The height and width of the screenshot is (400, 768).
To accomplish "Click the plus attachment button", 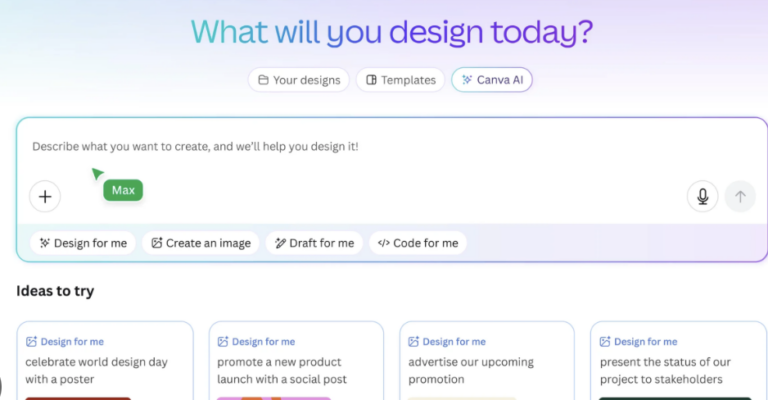I will coord(45,196).
